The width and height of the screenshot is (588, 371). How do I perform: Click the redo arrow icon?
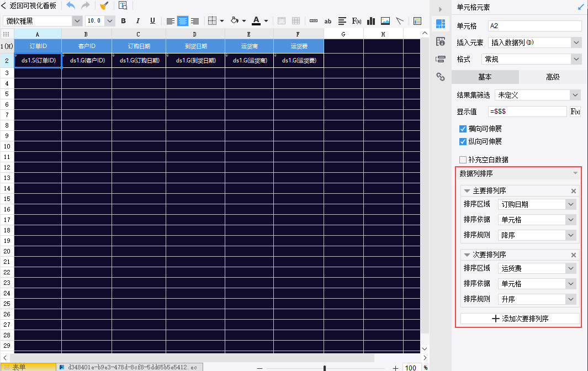click(x=86, y=6)
